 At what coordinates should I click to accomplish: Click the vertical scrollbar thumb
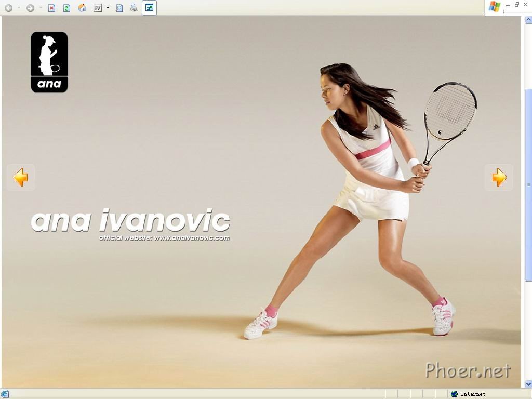(x=528, y=185)
